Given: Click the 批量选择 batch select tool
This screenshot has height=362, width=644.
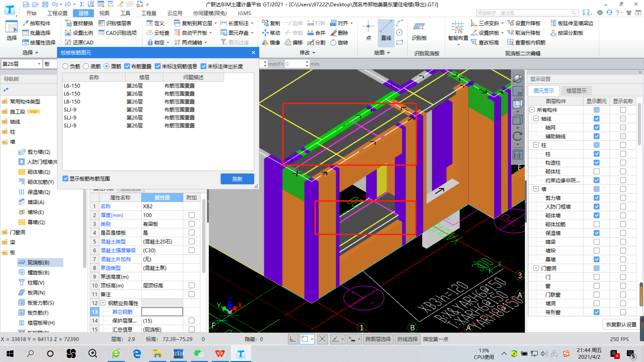Looking at the screenshot, I should [x=36, y=33].
